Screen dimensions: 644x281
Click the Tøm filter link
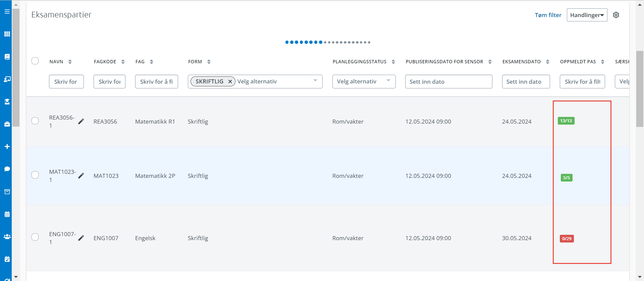(x=548, y=15)
